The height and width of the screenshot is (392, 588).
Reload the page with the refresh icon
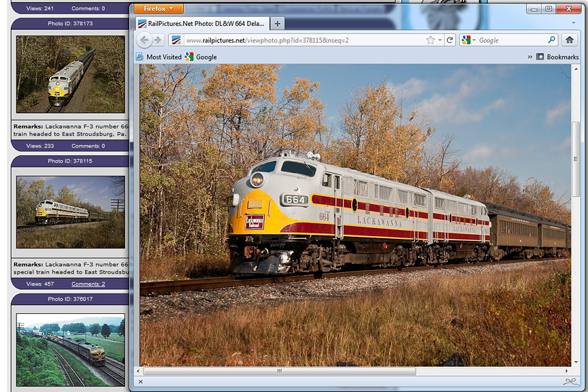[x=450, y=40]
